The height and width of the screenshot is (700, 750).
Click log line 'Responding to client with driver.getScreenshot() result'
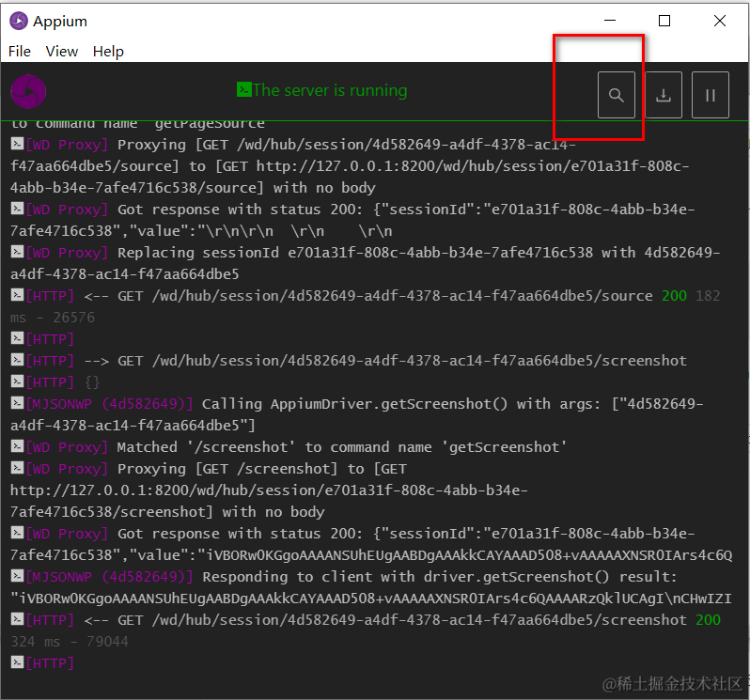point(371,587)
